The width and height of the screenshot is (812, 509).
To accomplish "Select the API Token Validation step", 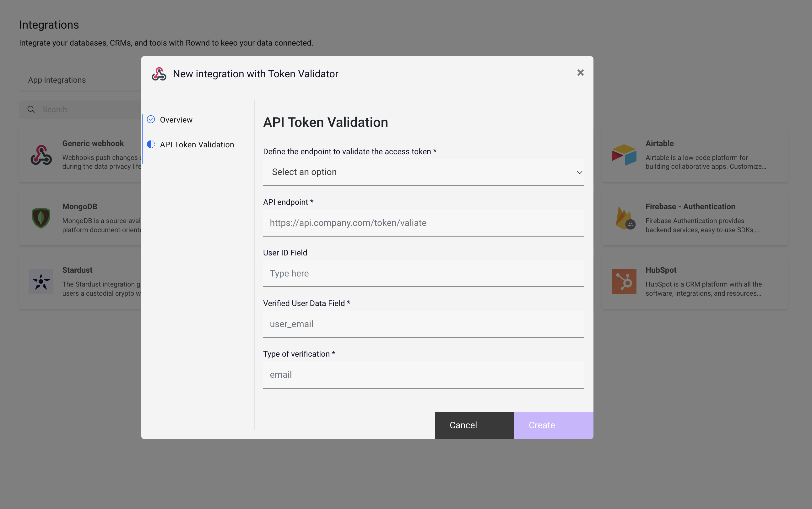I will point(197,145).
